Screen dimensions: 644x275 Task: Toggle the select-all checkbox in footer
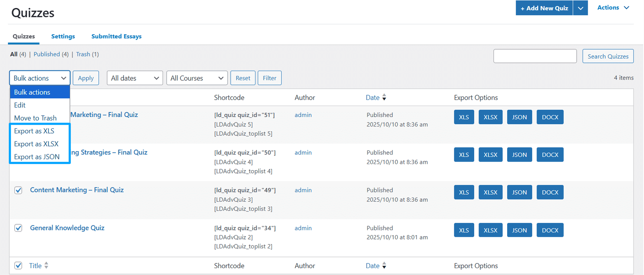[18, 265]
